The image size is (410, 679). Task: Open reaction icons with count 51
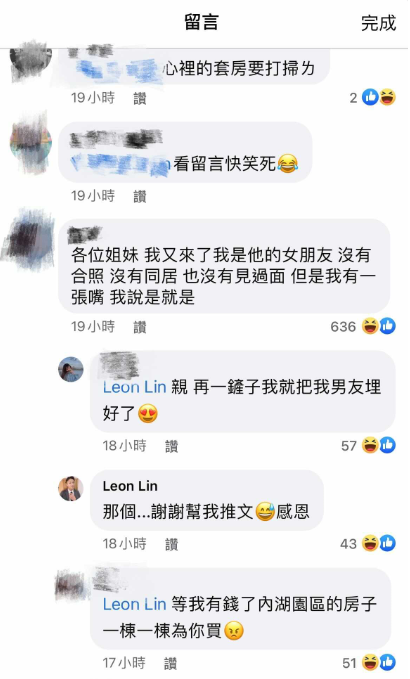369,663
